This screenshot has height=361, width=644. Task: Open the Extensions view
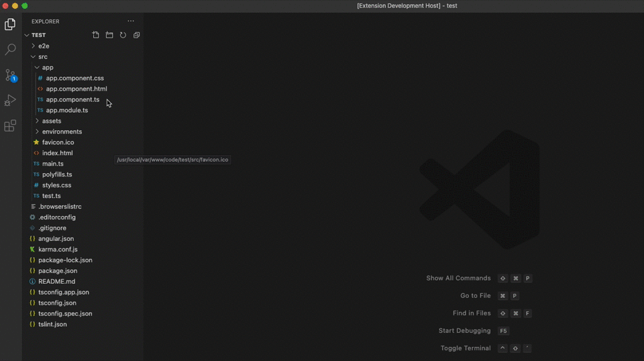[10, 125]
